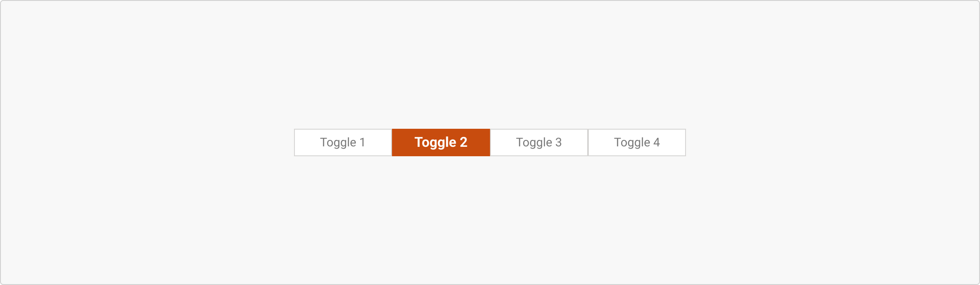Tap the Toggle 4 segment
The height and width of the screenshot is (285, 980).
(637, 142)
